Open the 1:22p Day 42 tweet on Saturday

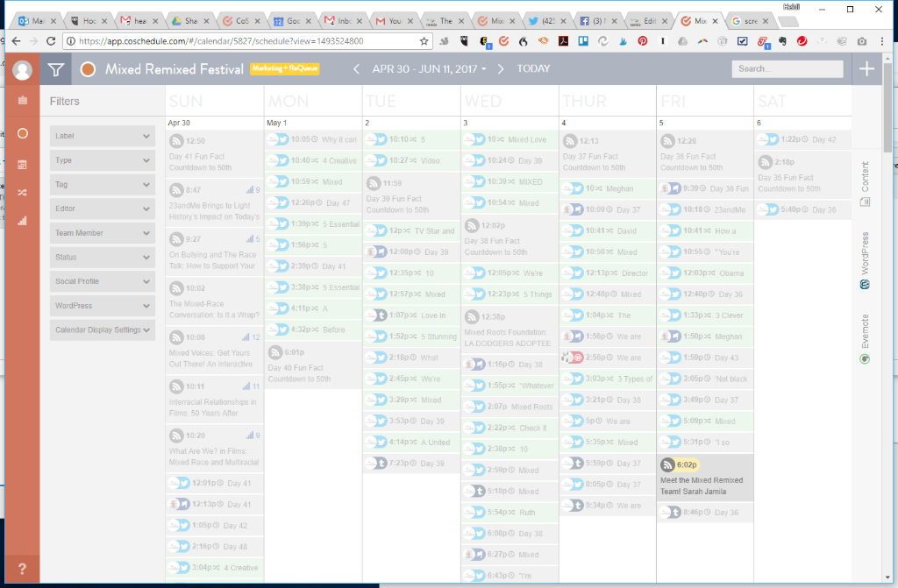point(802,139)
